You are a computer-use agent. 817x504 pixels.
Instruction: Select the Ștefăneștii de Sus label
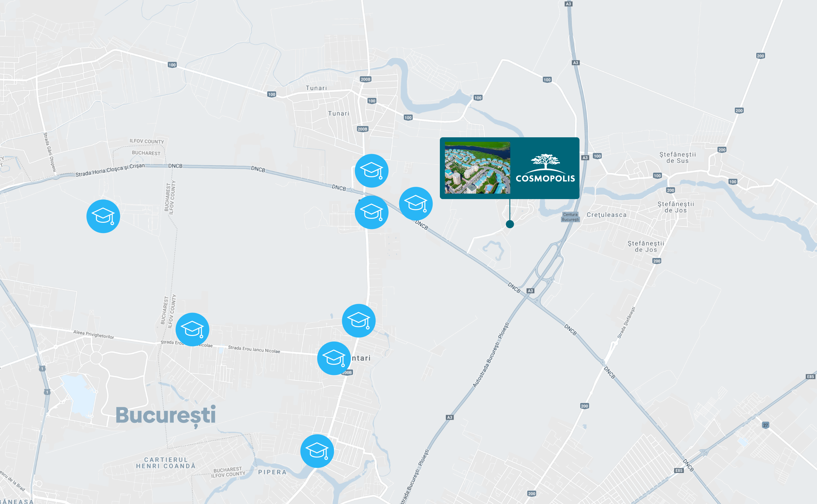coord(678,158)
